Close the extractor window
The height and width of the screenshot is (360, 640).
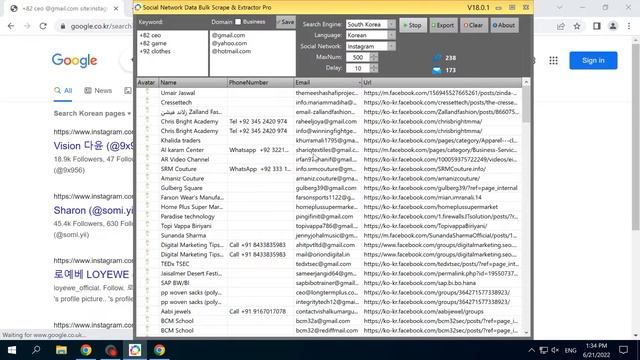click(x=526, y=7)
